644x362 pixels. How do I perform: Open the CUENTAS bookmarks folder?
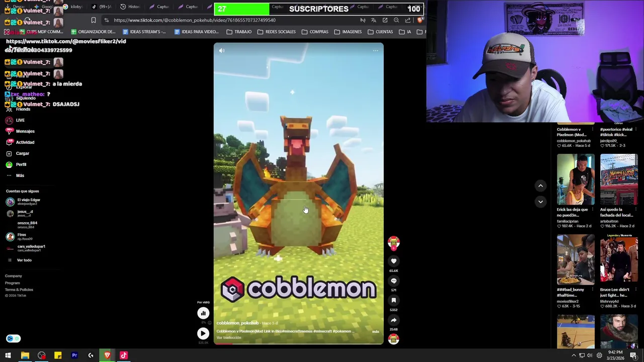[x=380, y=32]
